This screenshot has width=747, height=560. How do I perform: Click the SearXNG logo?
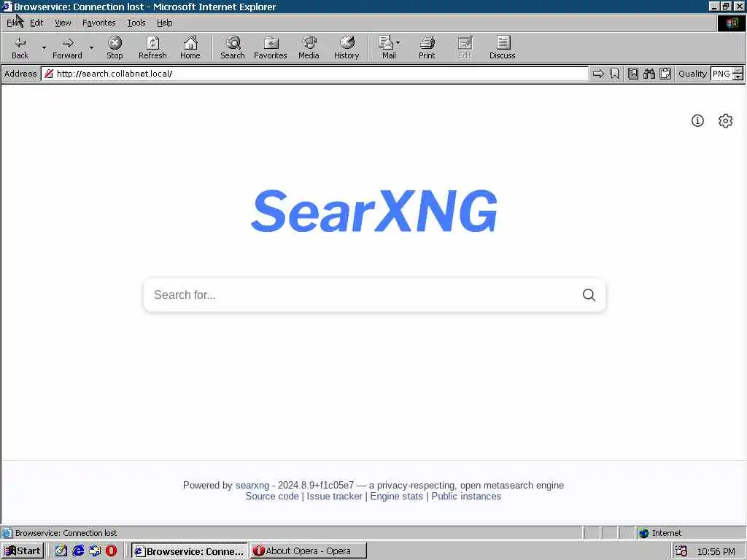pos(374,211)
